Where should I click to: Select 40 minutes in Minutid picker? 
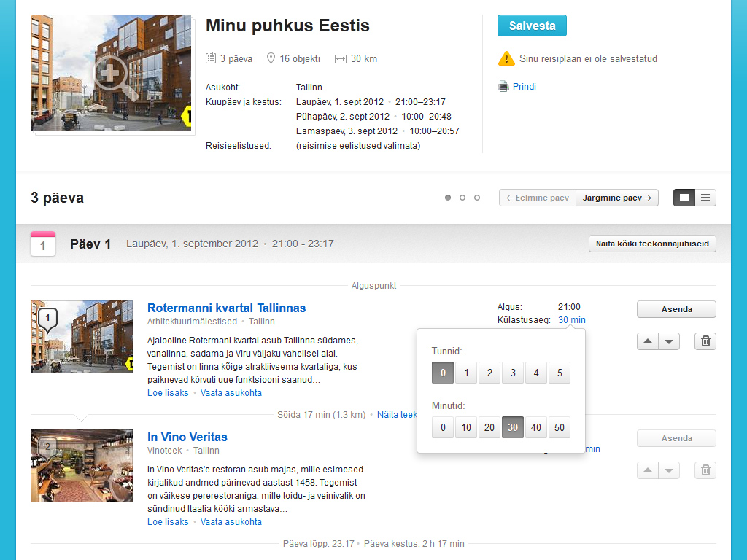tap(536, 427)
